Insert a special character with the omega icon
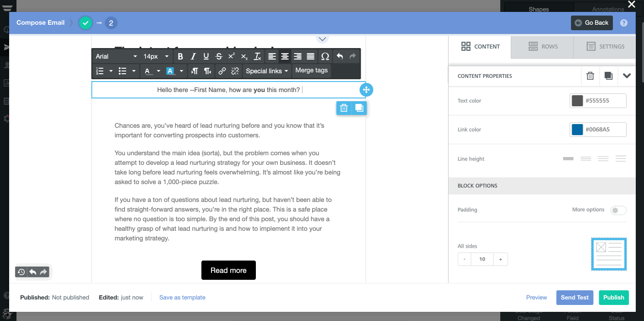The width and height of the screenshot is (644, 321). [x=325, y=56]
